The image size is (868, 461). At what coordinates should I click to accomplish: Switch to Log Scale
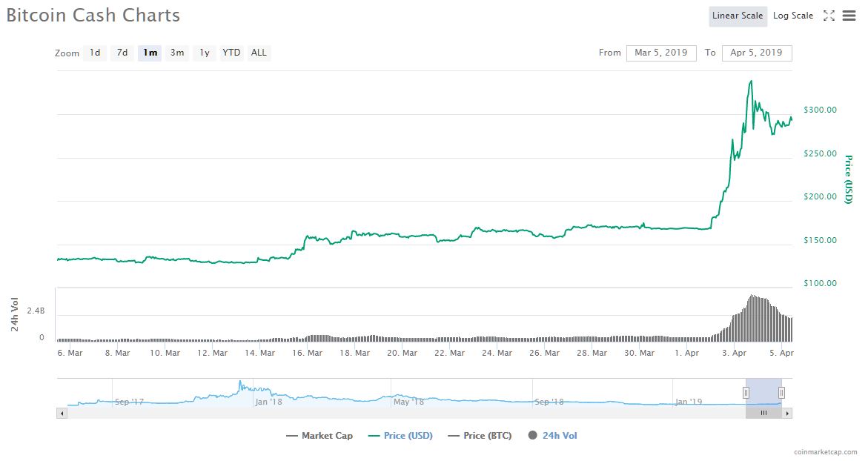pyautogui.click(x=792, y=16)
